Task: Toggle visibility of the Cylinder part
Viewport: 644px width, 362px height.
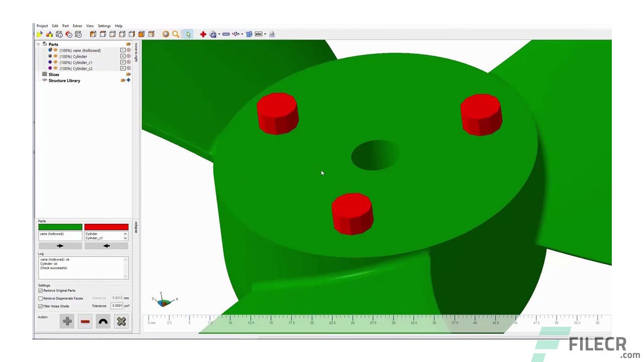Action: point(55,56)
